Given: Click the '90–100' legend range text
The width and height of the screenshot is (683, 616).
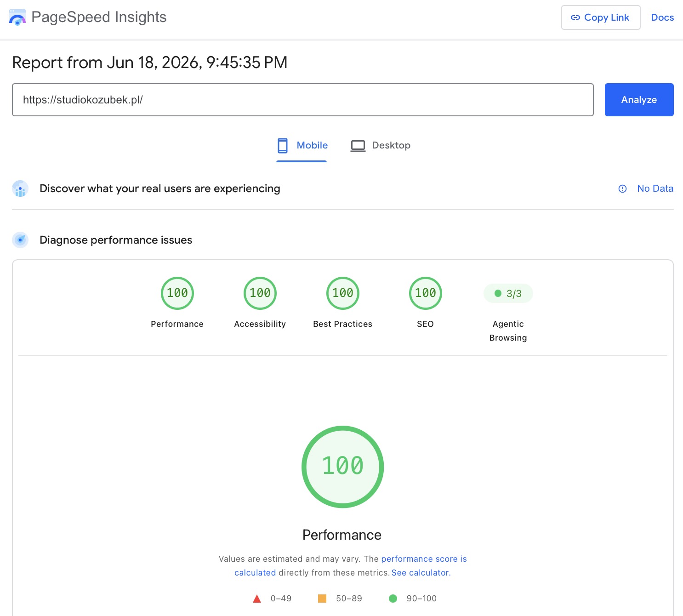Looking at the screenshot, I should coord(421,599).
